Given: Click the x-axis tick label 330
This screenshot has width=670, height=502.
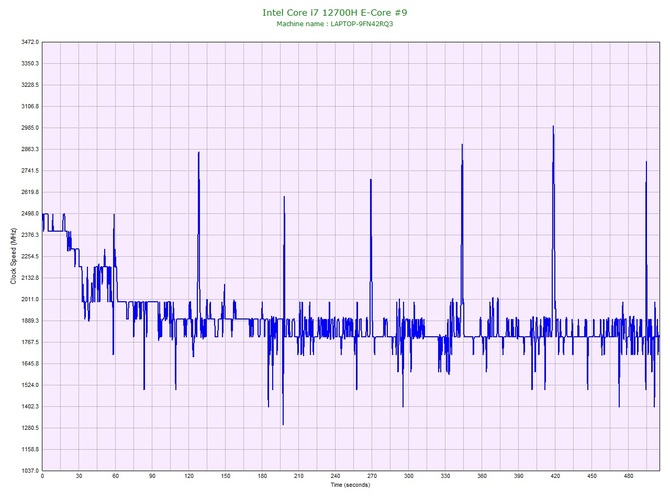Looking at the screenshot, I should (446, 476).
